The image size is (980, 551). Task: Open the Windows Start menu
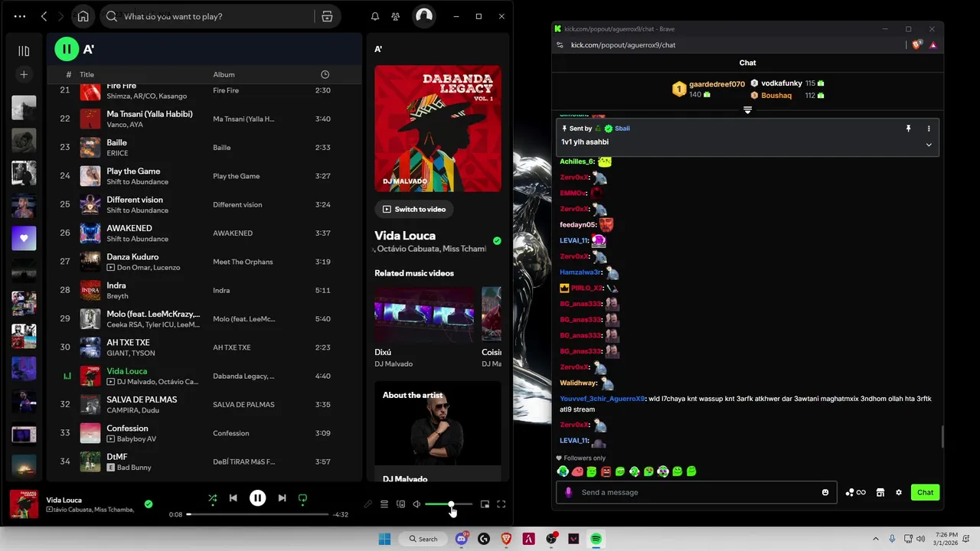(384, 539)
